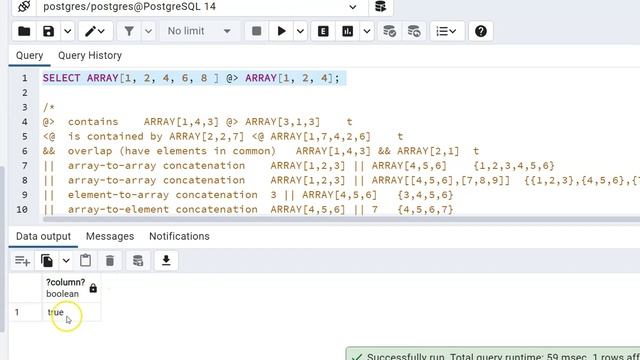This screenshot has width=640, height=360.
Task: Click the Explain Analyze chart icon
Action: coord(347,31)
